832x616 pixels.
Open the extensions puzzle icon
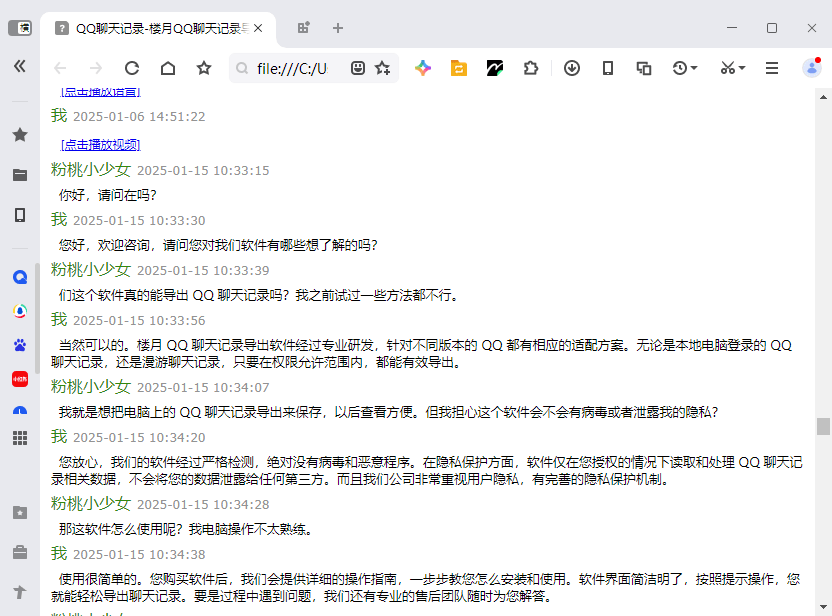pos(531,68)
